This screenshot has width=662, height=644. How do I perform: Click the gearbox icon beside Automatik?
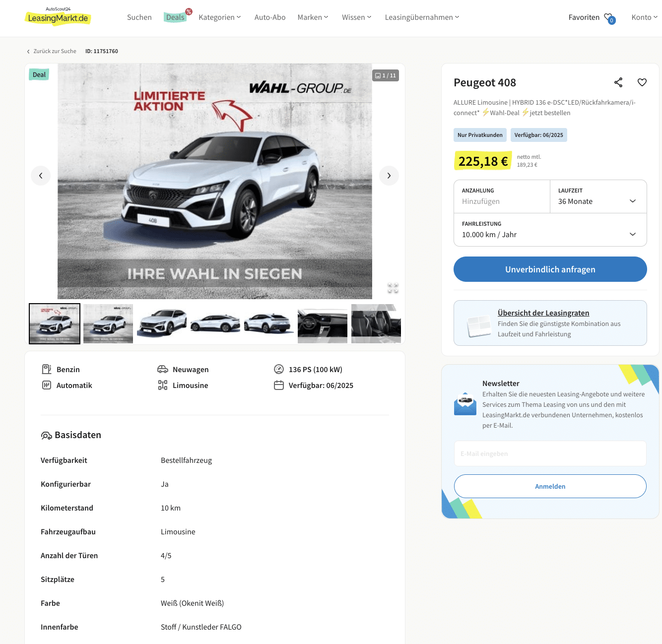pyautogui.click(x=47, y=385)
